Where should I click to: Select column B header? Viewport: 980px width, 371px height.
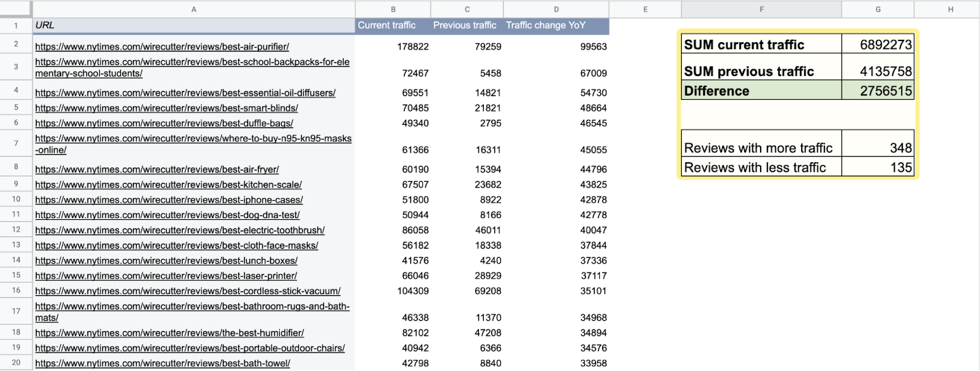pos(393,9)
